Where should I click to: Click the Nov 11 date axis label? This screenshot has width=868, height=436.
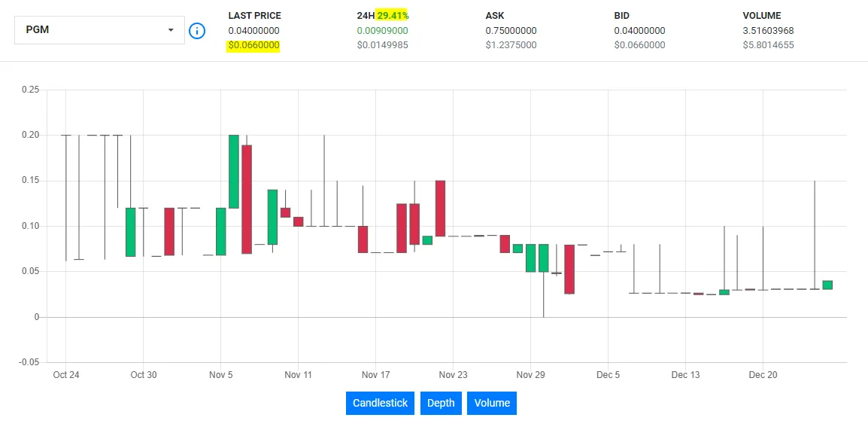[299, 375]
